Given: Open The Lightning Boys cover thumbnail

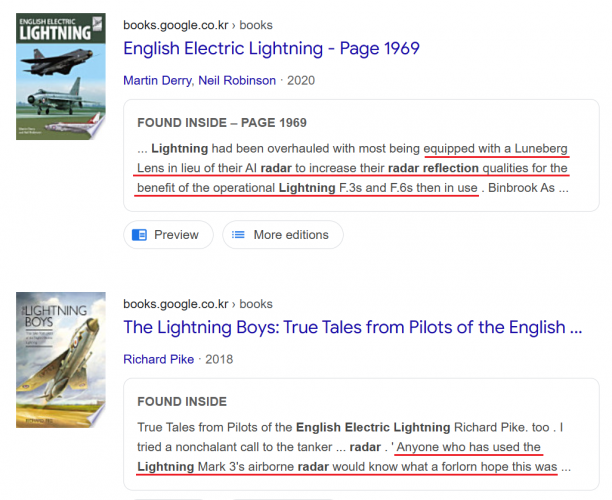Looking at the screenshot, I should 61,359.
